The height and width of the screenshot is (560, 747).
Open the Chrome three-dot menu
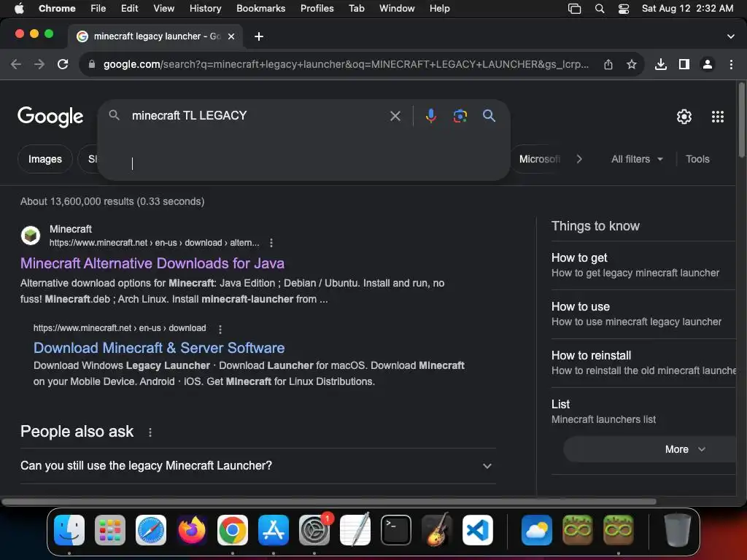[x=731, y=64]
